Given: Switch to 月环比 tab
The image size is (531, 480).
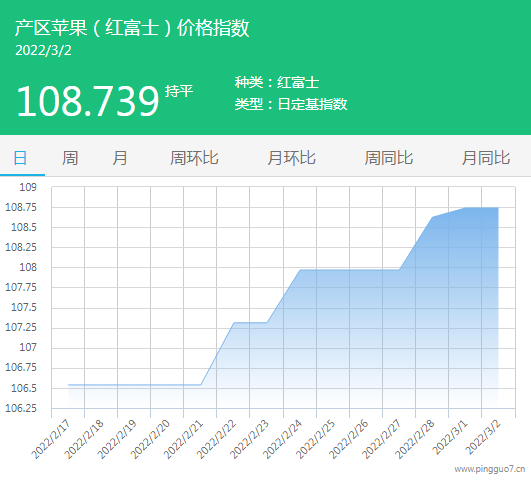Looking at the screenshot, I should click(292, 158).
